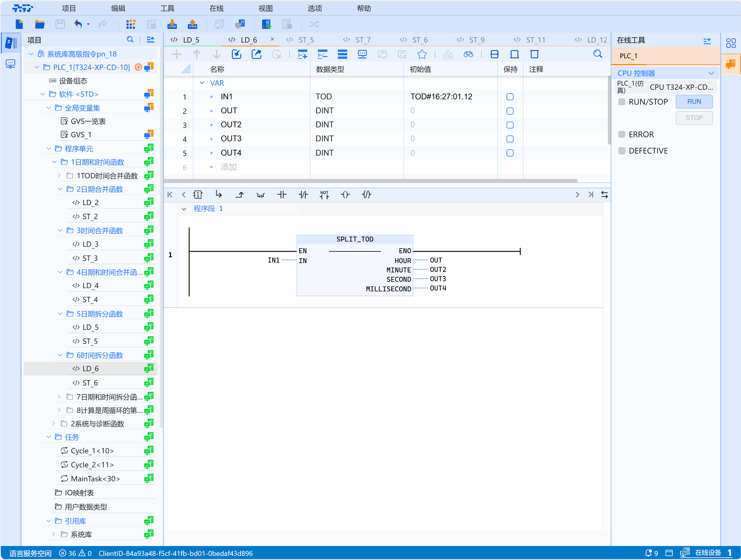The image size is (741, 560).
Task: Click the variable table horizontal scrollbar
Action: 370,181
